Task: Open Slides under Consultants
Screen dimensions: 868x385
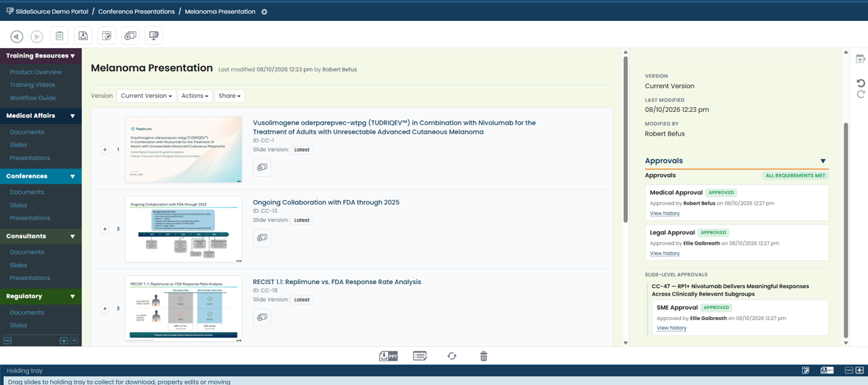Action: (18, 265)
